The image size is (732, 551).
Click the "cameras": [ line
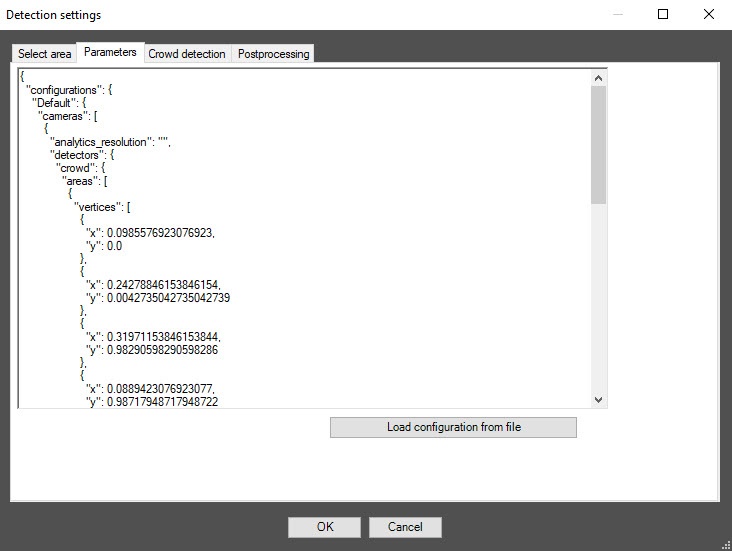pyautogui.click(x=68, y=116)
